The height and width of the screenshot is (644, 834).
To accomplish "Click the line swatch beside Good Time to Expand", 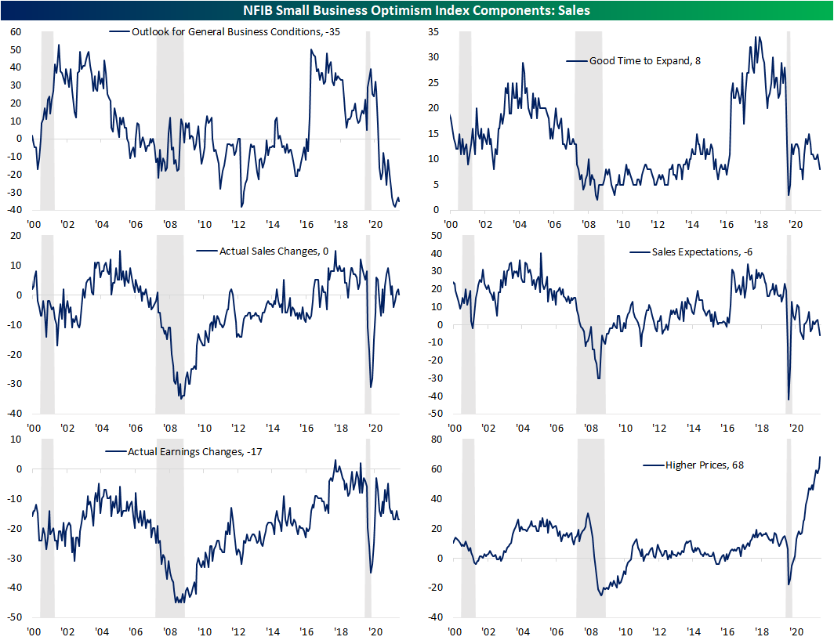I will coord(576,60).
